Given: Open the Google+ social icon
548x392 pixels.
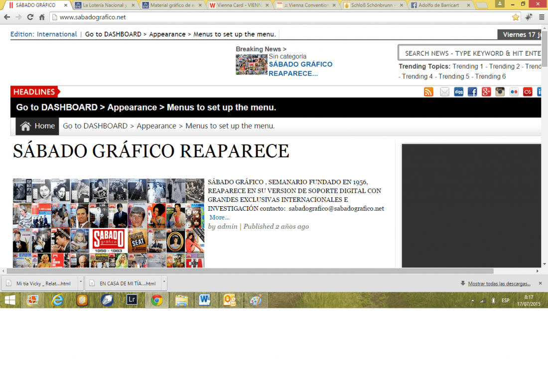Looking at the screenshot, I should point(486,92).
